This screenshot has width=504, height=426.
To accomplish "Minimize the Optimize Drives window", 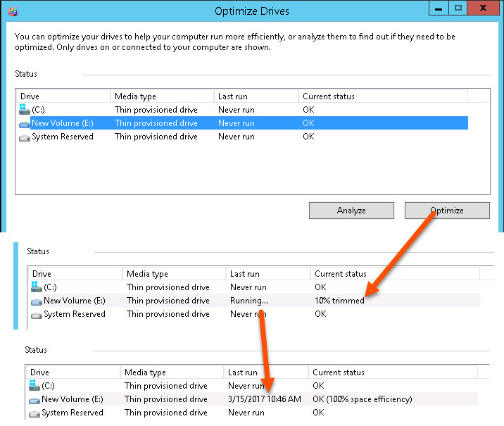I will click(439, 8).
